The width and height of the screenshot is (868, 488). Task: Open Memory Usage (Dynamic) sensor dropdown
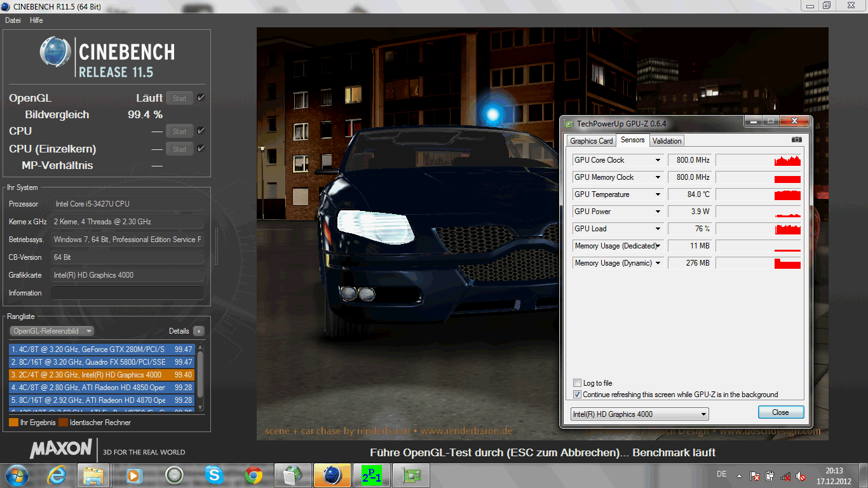tap(658, 263)
